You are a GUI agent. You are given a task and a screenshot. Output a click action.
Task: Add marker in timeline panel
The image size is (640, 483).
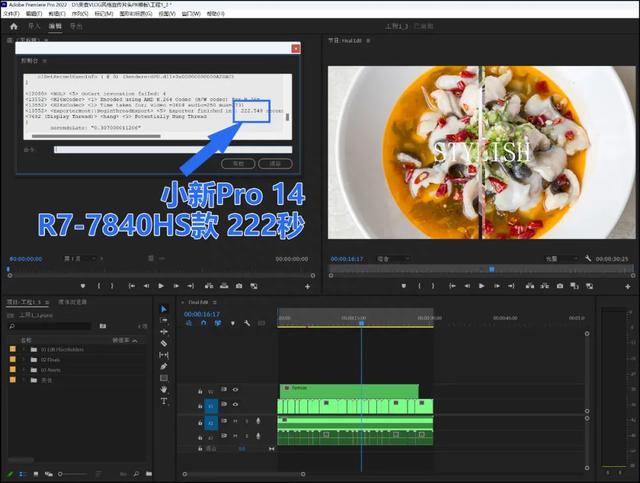(233, 323)
